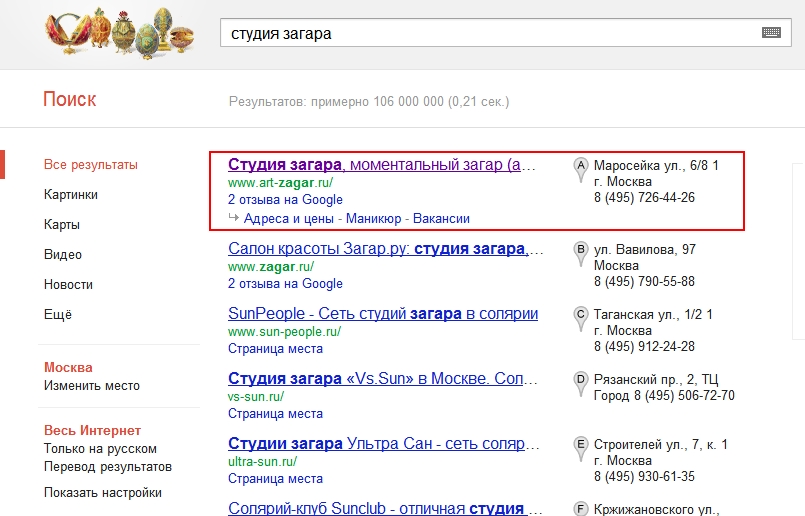Screen dimensions: 805x516
Task: Click map marker D for Рязанский пр.
Action: click(x=581, y=384)
